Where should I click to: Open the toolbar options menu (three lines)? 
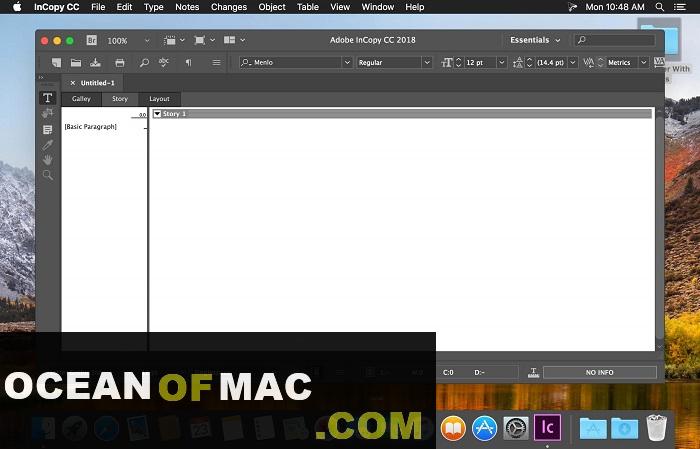point(217,62)
